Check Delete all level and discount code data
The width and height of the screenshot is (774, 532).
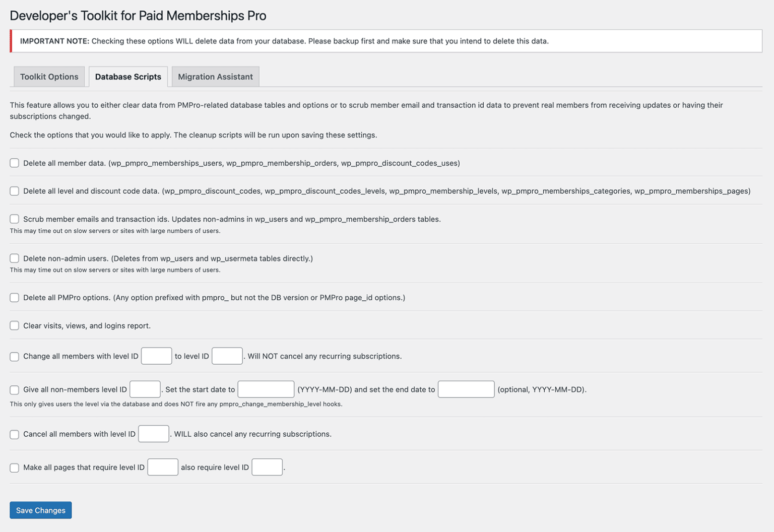(x=14, y=191)
